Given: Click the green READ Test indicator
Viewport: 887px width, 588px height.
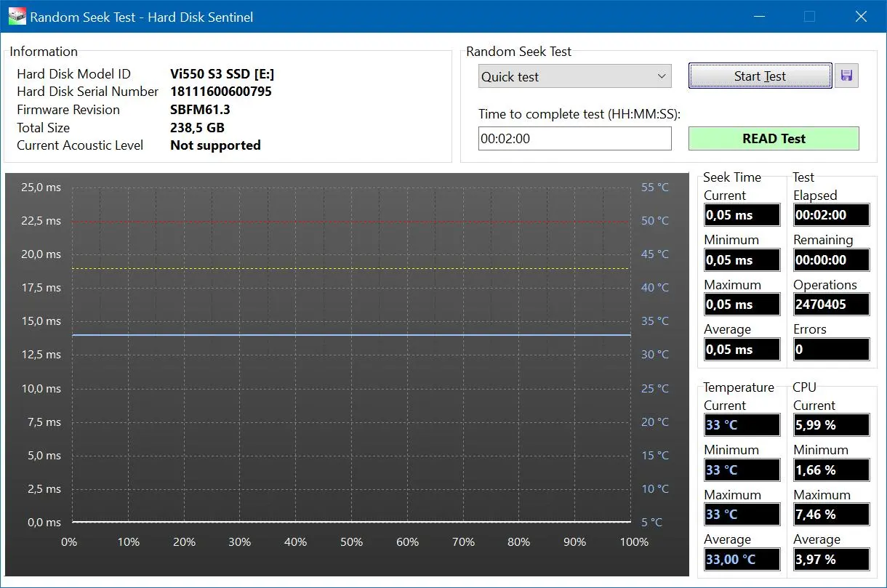Looking at the screenshot, I should [x=774, y=139].
